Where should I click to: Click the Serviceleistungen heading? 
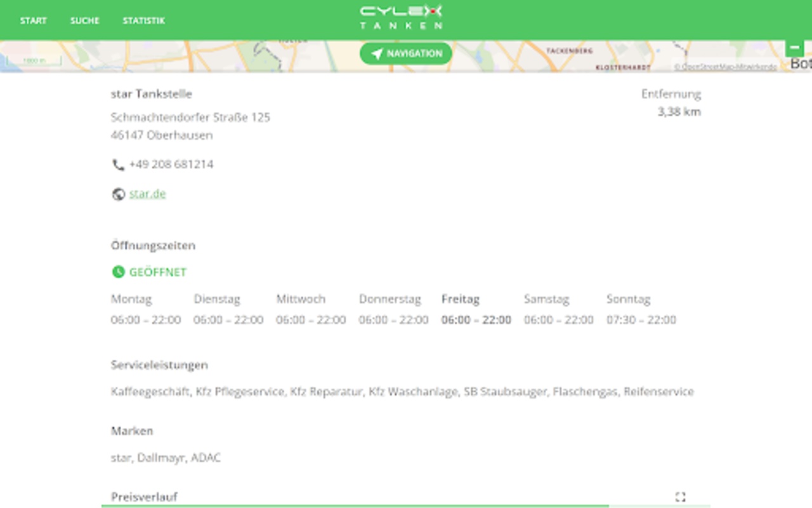coord(159,365)
